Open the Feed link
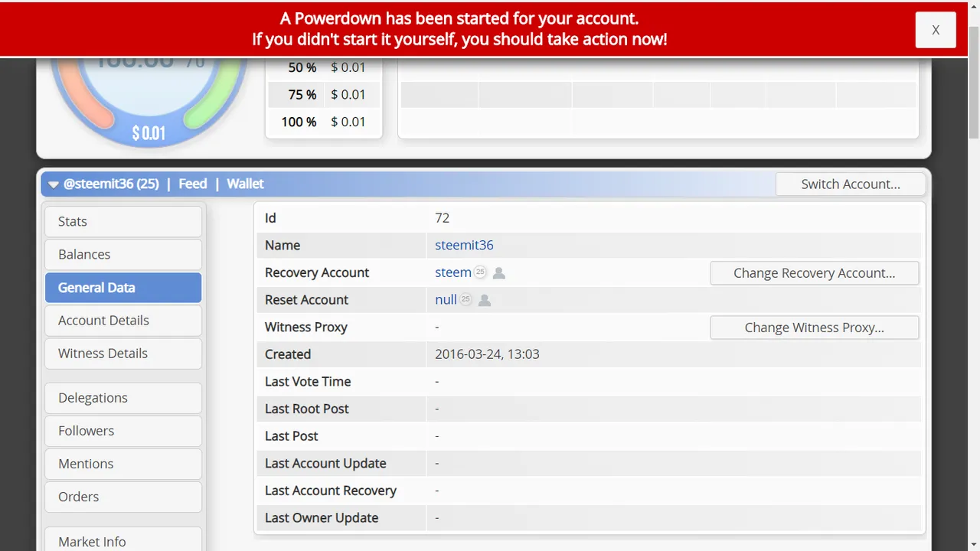Image resolution: width=980 pixels, height=551 pixels. 193,184
